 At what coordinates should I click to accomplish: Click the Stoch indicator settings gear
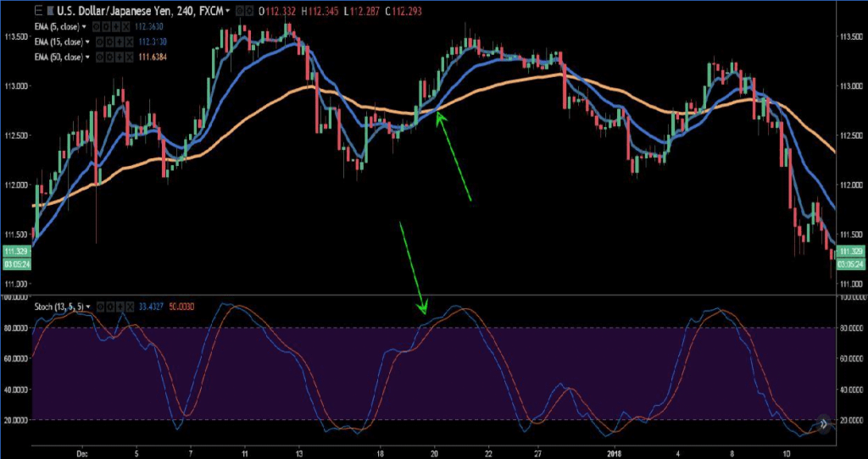pos(109,304)
